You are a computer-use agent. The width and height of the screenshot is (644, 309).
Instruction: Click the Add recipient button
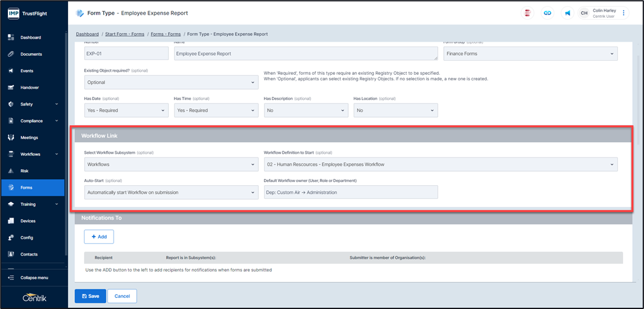[x=99, y=236]
